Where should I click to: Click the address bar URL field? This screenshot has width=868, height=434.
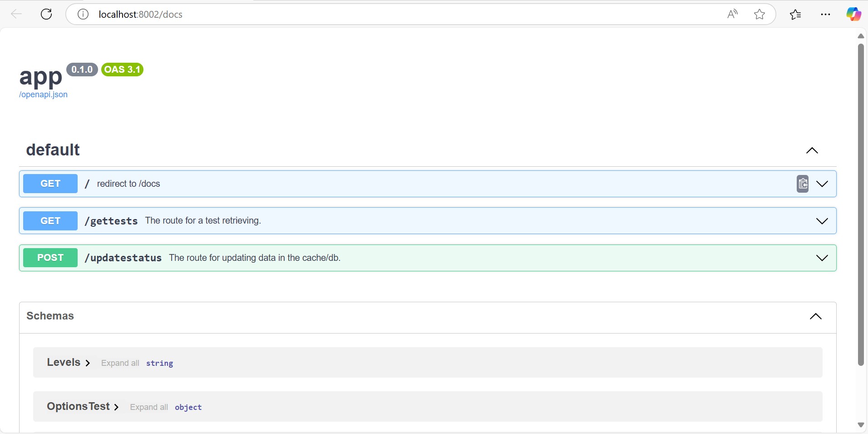coord(363,15)
